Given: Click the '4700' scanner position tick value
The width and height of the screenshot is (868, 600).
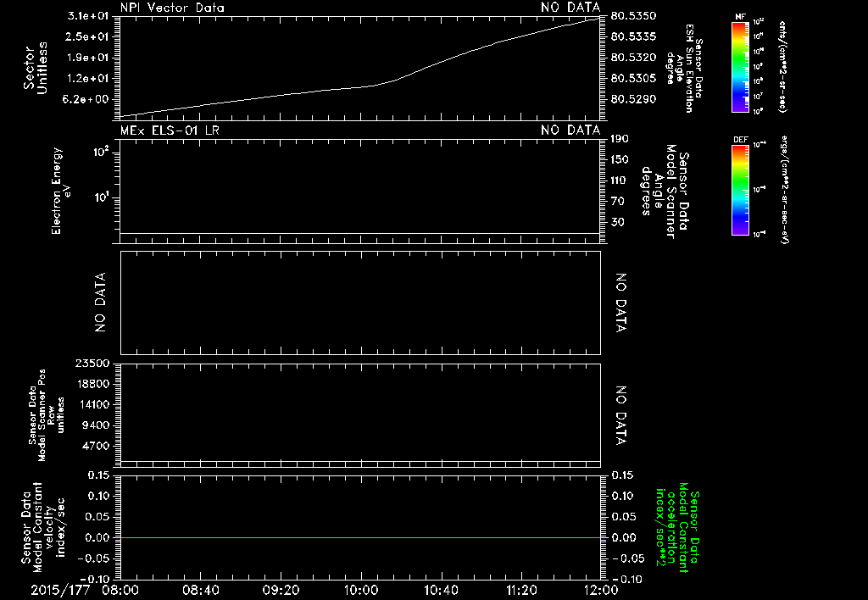Looking at the screenshot, I should (x=95, y=446).
